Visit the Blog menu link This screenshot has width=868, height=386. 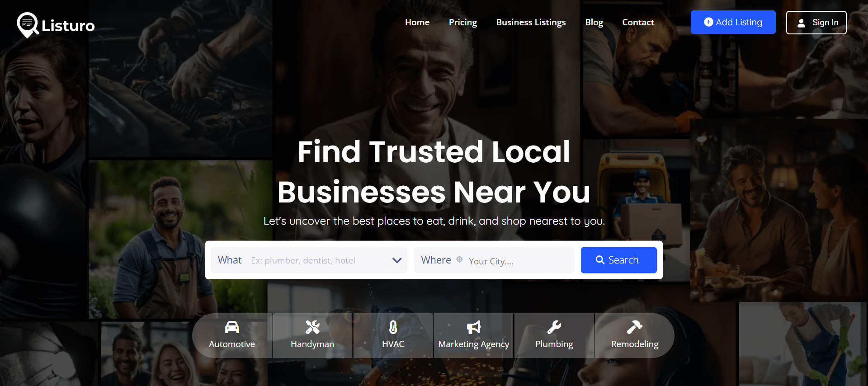594,22
